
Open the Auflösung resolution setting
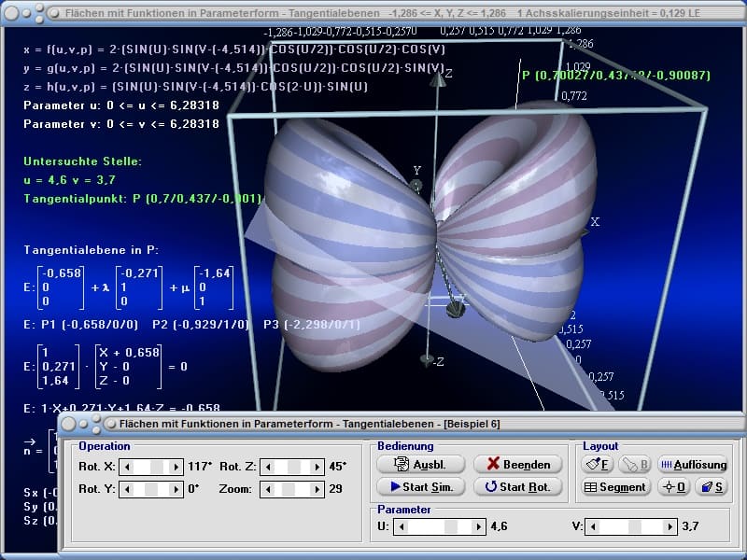693,464
